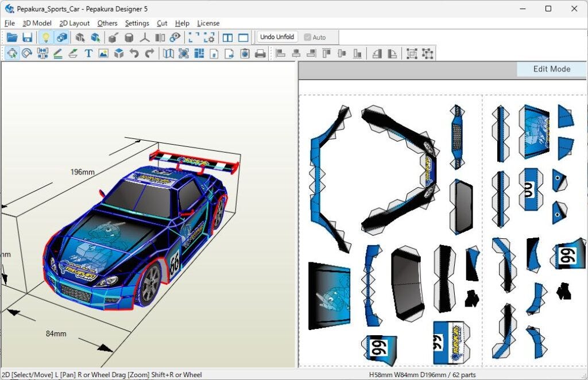
Task: Click the insert image icon
Action: pos(103,53)
